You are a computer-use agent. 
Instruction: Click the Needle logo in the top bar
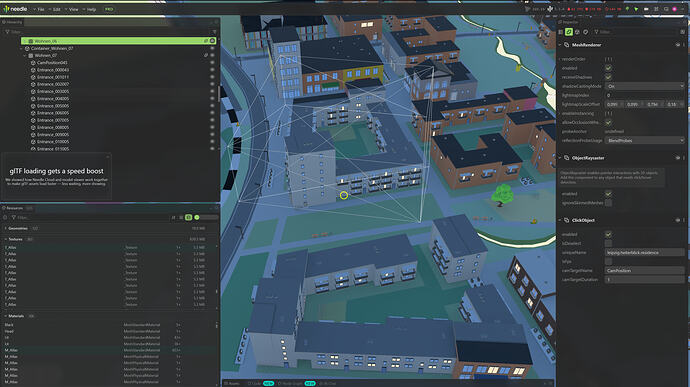pos(15,9)
